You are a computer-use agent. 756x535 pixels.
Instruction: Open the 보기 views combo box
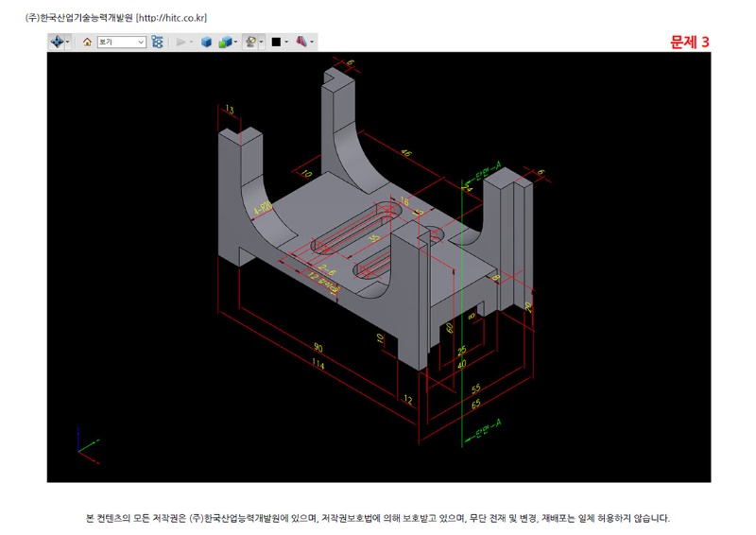click(x=122, y=42)
